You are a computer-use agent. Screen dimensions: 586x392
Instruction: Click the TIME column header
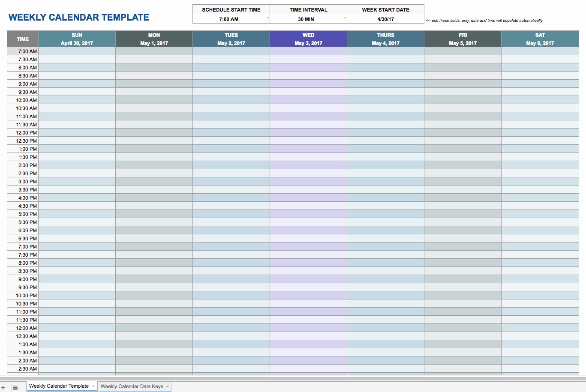[x=23, y=39]
